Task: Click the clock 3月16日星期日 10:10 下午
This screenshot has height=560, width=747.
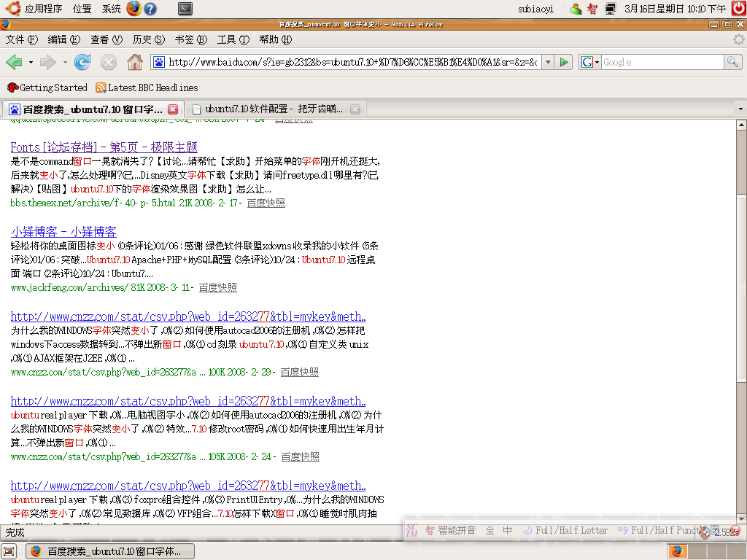Action: click(675, 9)
